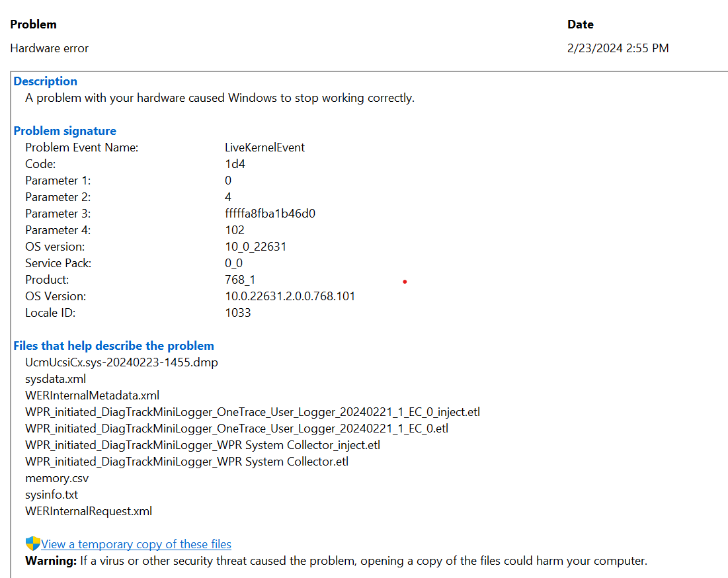
Task: Click the description sentence about hardware problem
Action: [220, 98]
